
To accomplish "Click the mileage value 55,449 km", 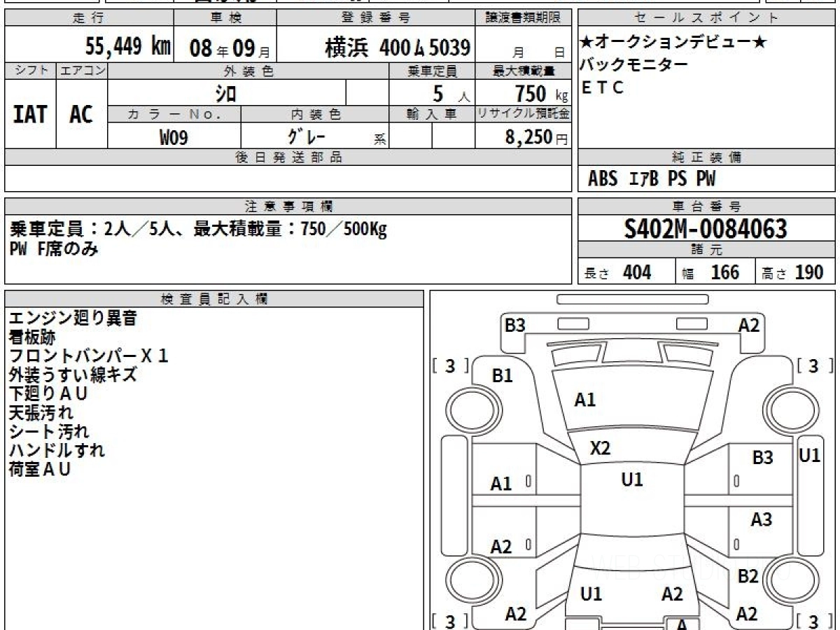I will [x=128, y=46].
